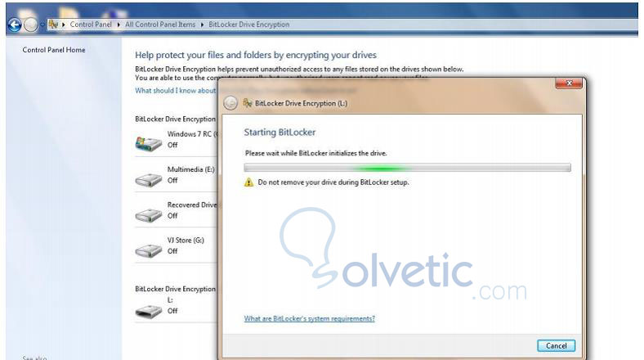
Task: Click the Windows 7 RC drive icon
Action: point(148,143)
